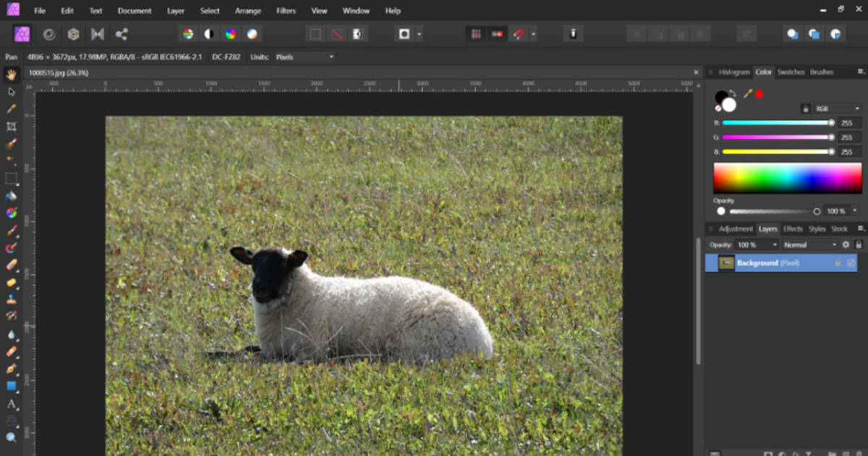Select the Pen tool

[x=11, y=368]
